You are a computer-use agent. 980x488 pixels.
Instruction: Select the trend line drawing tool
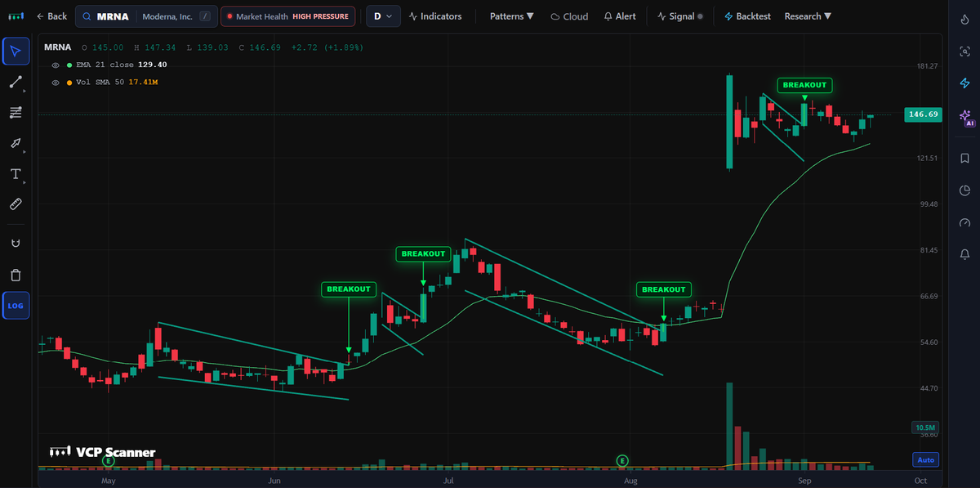pyautogui.click(x=16, y=82)
